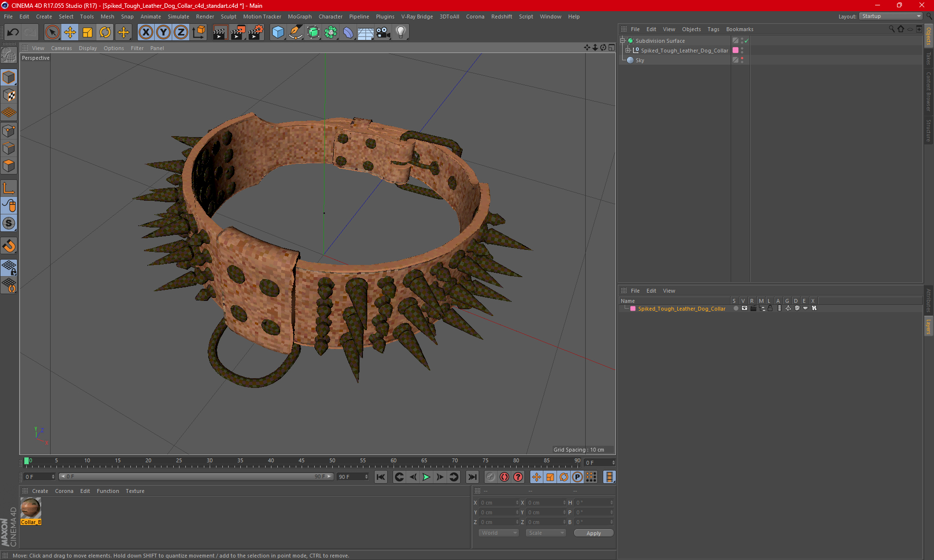Add a floor environment object
This screenshot has width=934, height=560.
tap(365, 33)
